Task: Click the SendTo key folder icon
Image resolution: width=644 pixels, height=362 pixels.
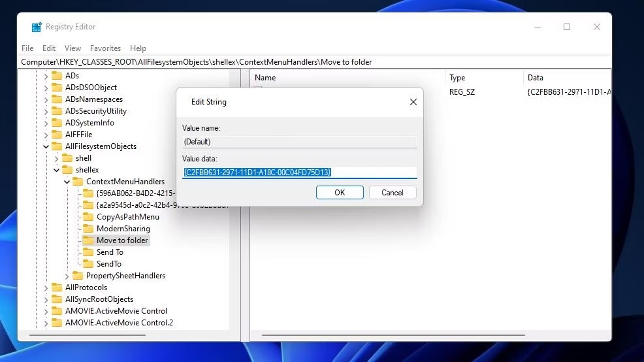Action: point(88,264)
